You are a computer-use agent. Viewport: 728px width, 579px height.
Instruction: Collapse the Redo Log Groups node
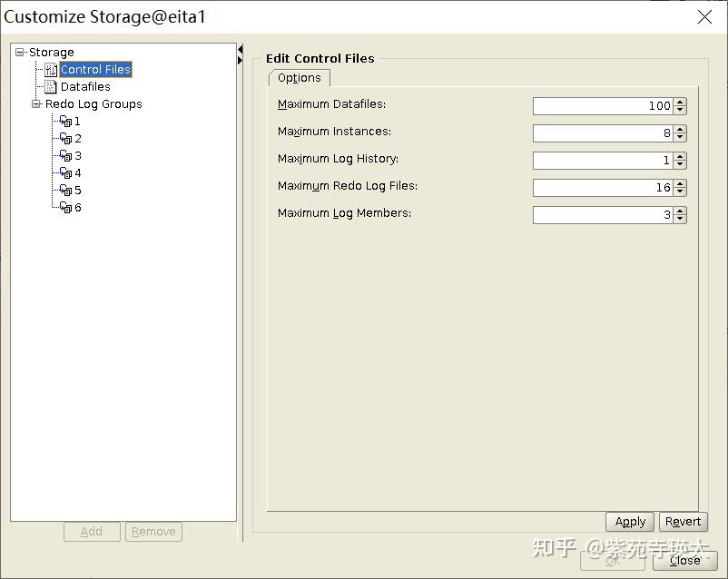point(36,104)
